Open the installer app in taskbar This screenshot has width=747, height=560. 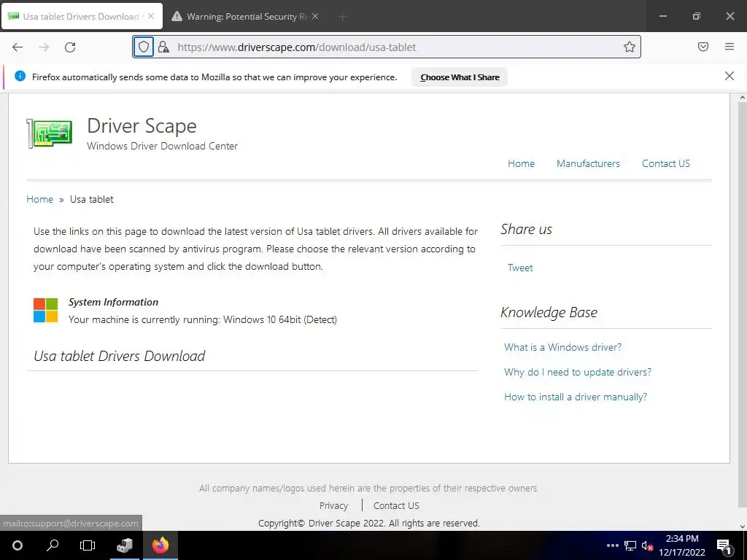pos(125,545)
